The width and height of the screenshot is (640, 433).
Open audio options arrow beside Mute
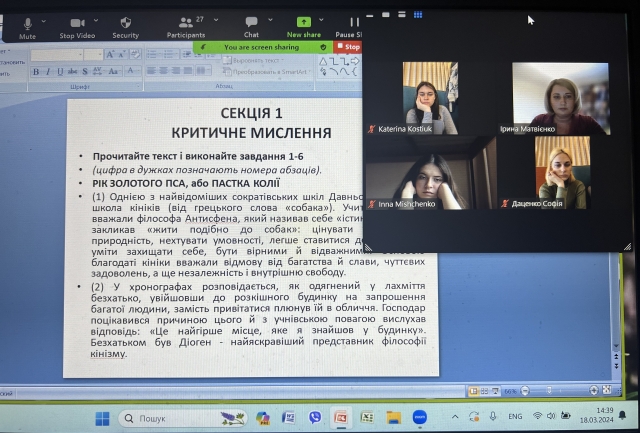point(44,21)
